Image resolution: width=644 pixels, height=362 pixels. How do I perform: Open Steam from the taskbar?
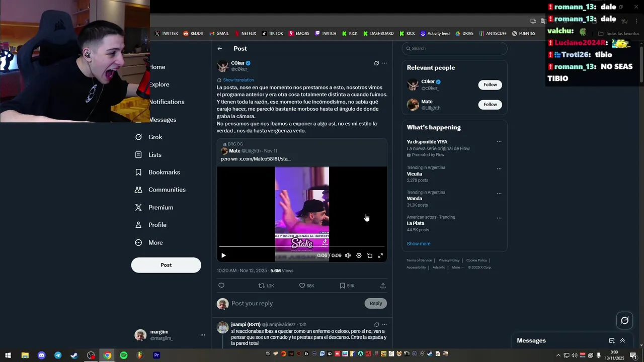74,355
